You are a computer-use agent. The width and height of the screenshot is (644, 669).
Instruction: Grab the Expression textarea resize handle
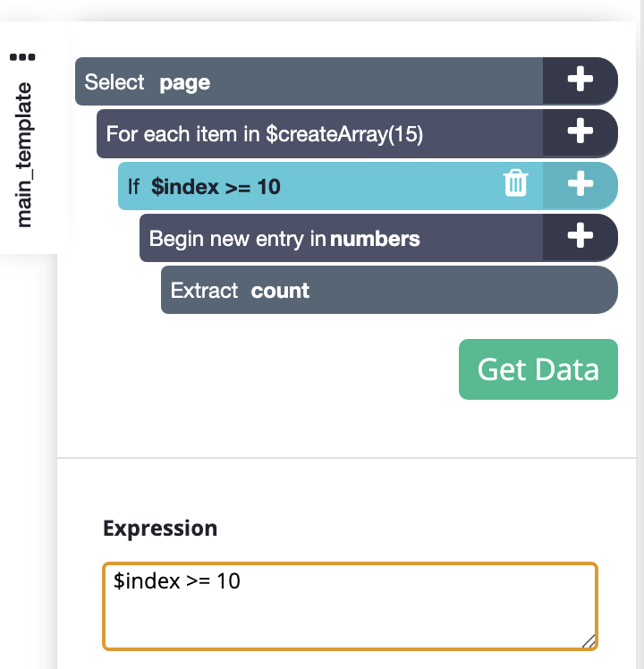click(x=589, y=640)
